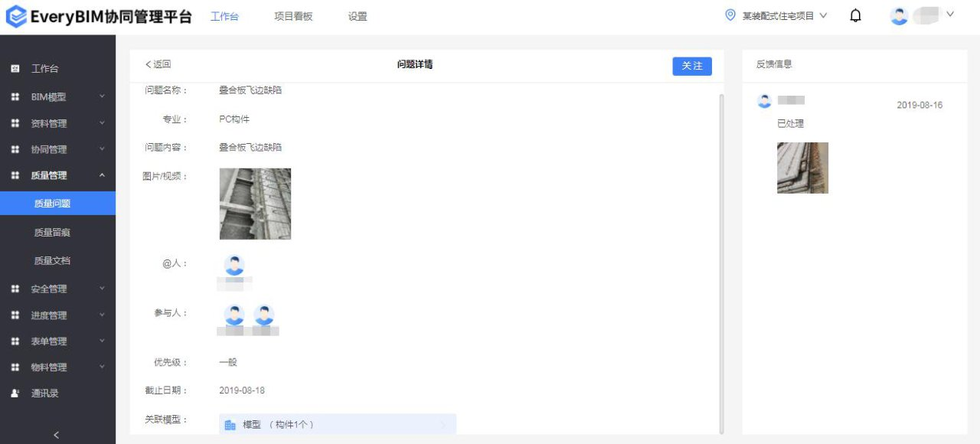Click the 问题详情 panel title
The image size is (980, 444).
point(415,64)
